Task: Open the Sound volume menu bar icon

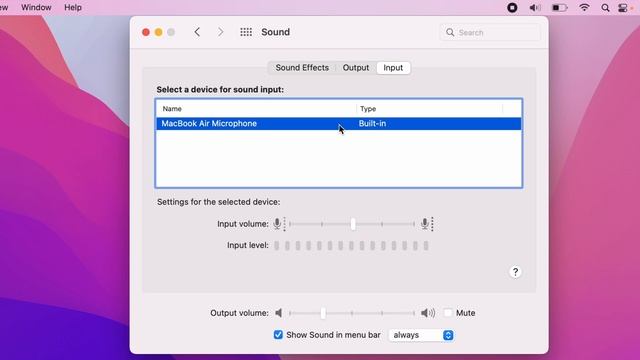Action: (535, 8)
